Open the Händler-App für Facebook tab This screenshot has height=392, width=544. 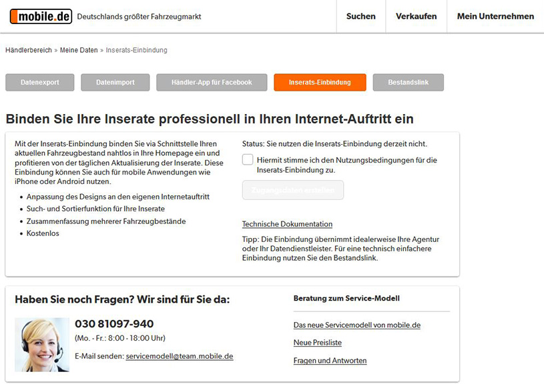[212, 83]
